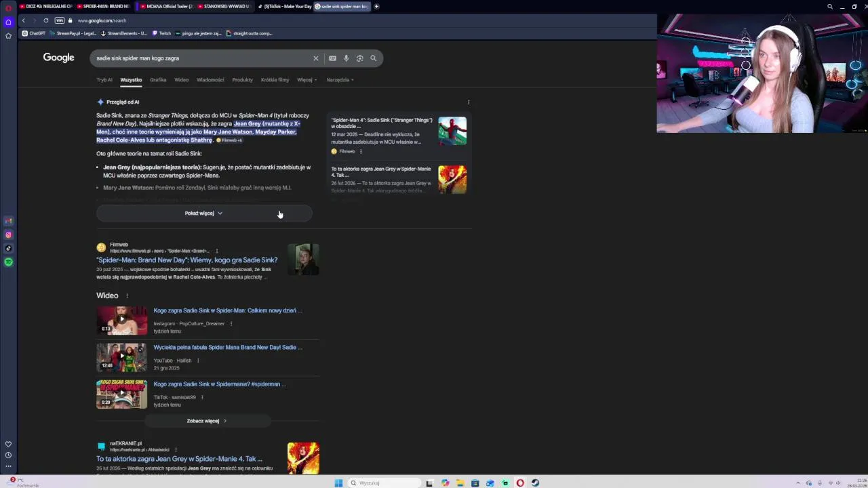The width and height of the screenshot is (868, 488).
Task: Switch to SPIDER-MAN: BRAND NEW browser tab
Action: (x=104, y=7)
